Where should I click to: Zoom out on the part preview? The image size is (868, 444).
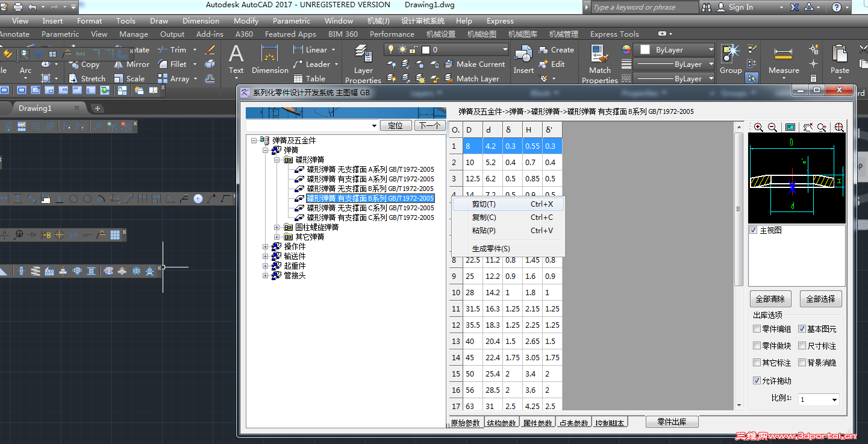pyautogui.click(x=772, y=127)
